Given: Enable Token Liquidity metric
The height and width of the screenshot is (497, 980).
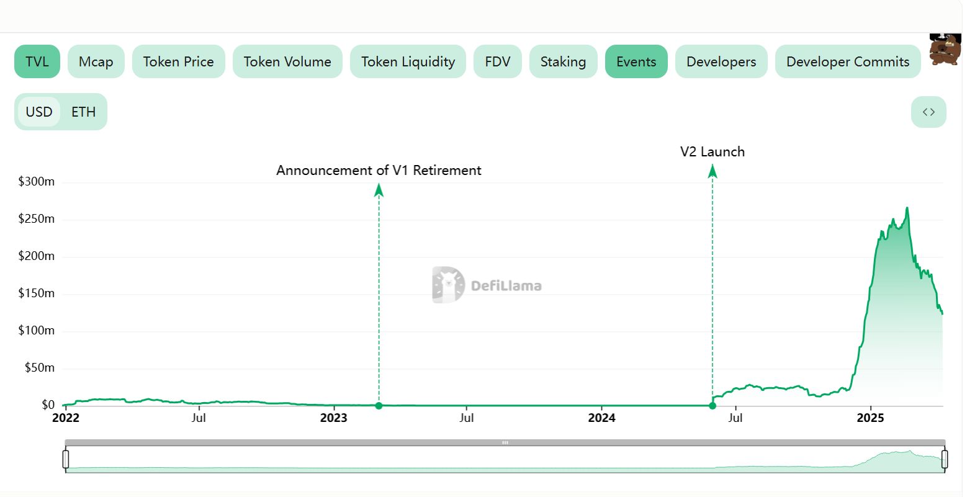Looking at the screenshot, I should point(408,61).
